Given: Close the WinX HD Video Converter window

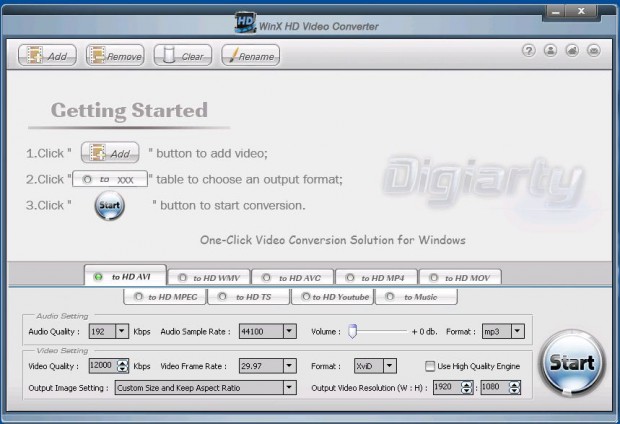Looking at the screenshot, I should (581, 12).
